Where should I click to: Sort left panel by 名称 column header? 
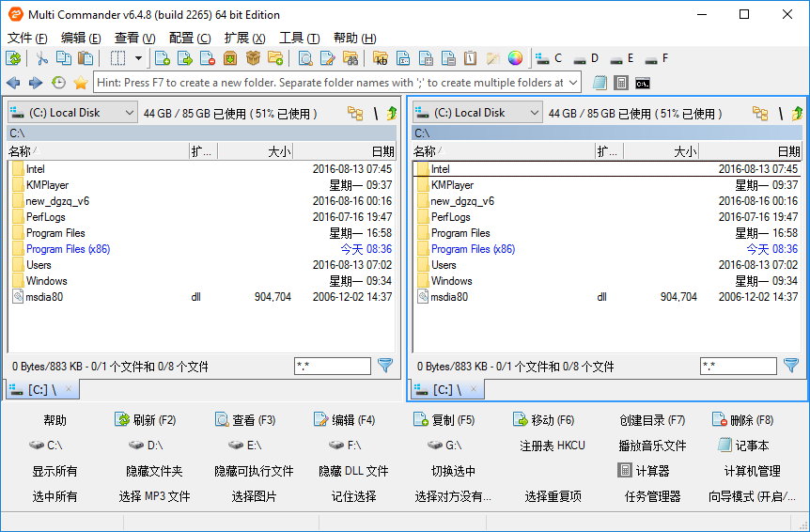(x=98, y=151)
